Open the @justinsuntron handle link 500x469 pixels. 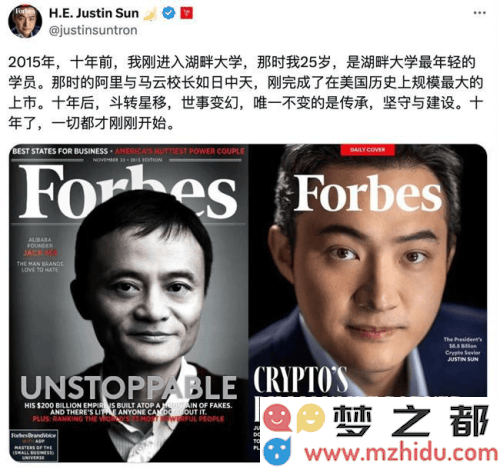pos(93,30)
